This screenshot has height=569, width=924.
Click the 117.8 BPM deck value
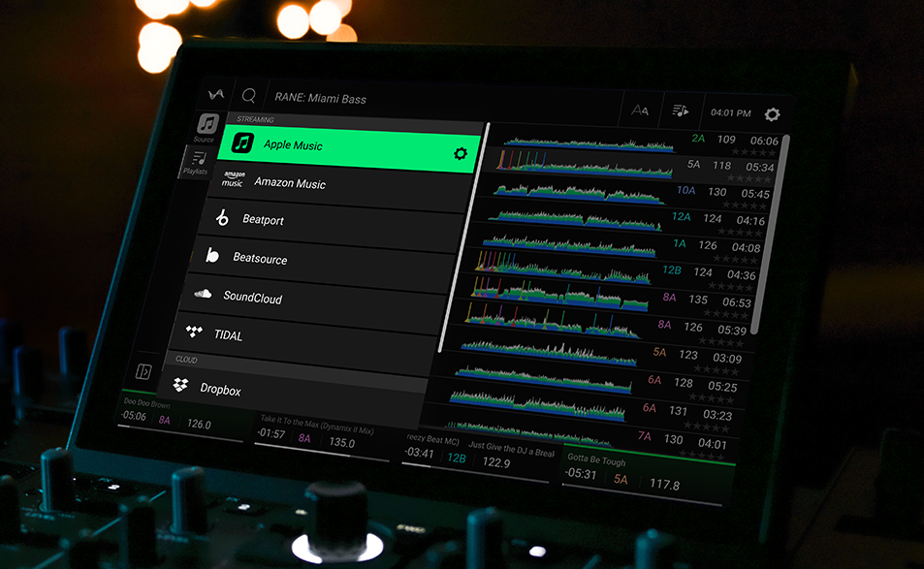pos(664,484)
